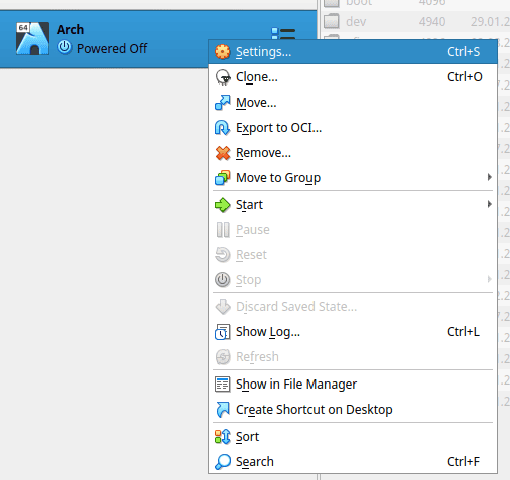Choose Clone... menu entry
The height and width of the screenshot is (480, 510).
click(353, 77)
